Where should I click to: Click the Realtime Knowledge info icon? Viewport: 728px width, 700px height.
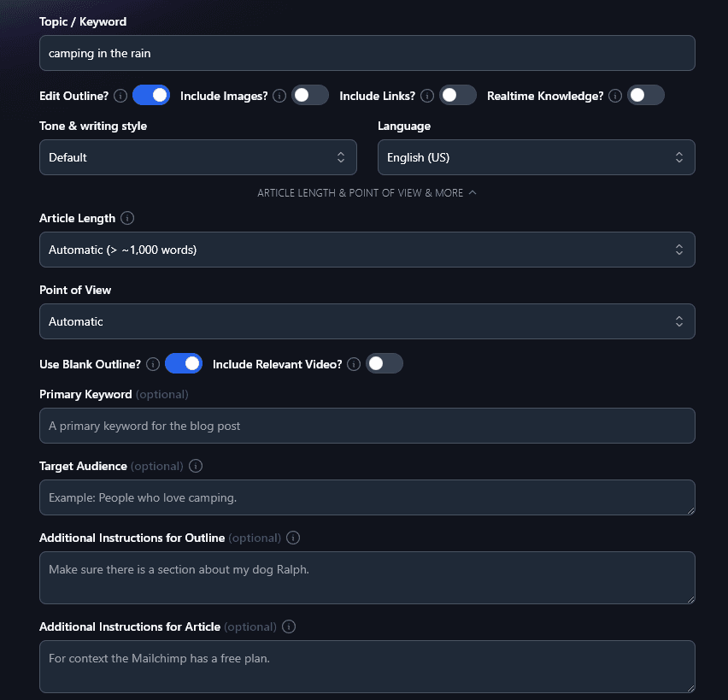614,96
